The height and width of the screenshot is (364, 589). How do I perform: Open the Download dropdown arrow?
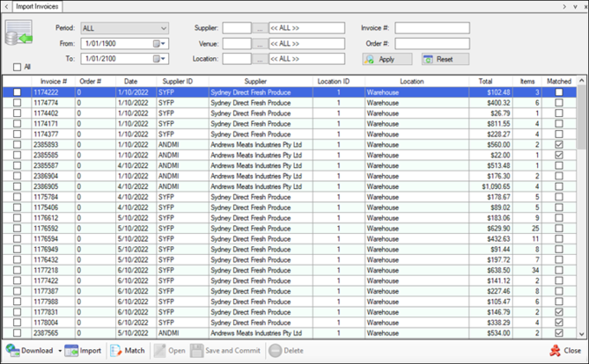pos(60,351)
